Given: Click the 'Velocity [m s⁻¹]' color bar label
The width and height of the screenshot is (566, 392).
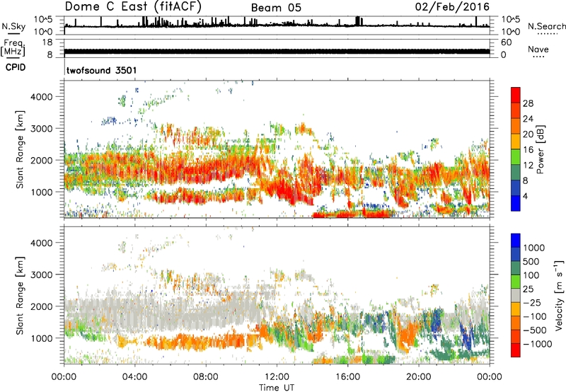Looking at the screenshot, I should tap(559, 295).
